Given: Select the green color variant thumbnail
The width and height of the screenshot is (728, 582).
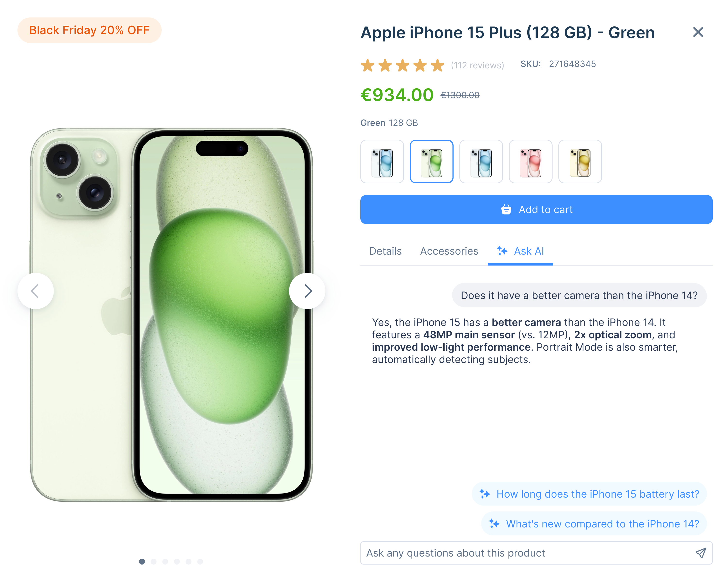Looking at the screenshot, I should 431,162.
